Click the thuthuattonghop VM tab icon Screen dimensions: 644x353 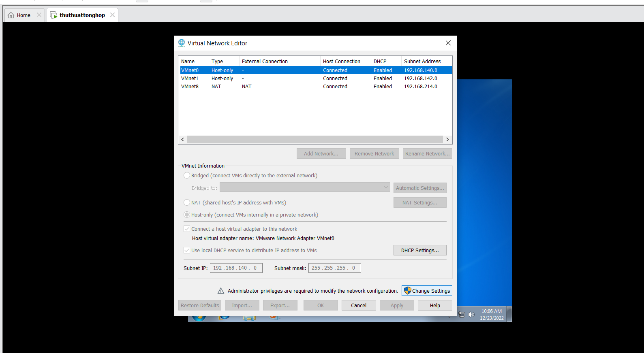coord(53,15)
